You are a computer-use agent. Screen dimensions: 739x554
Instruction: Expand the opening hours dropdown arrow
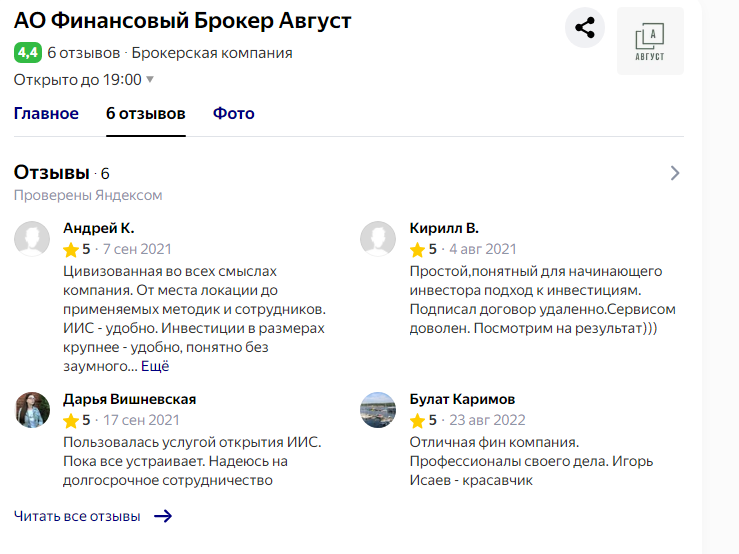pyautogui.click(x=150, y=79)
